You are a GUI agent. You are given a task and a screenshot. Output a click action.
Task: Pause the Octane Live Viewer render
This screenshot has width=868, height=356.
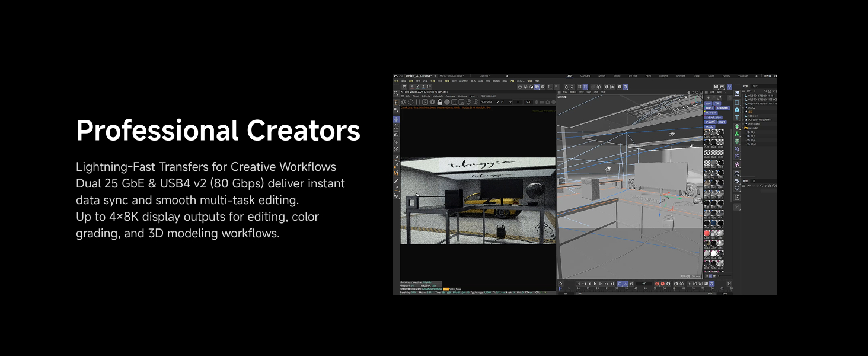pos(417,101)
